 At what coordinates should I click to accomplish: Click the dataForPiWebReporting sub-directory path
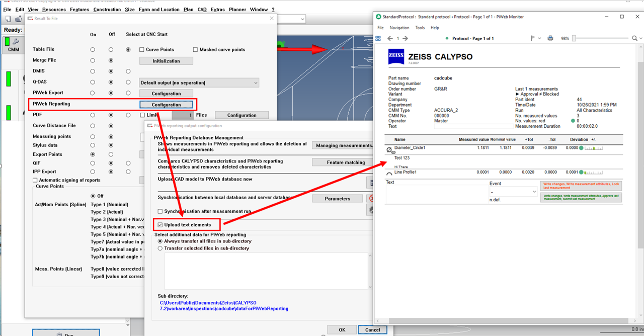pos(224,305)
